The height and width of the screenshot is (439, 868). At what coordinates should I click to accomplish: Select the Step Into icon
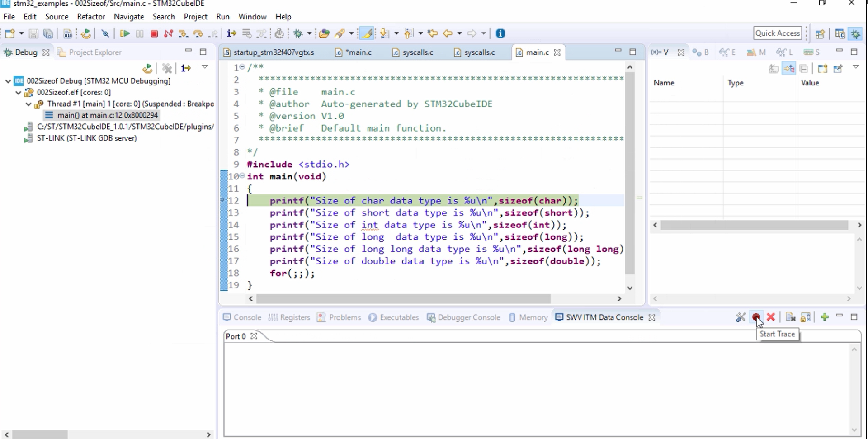pos(183,33)
